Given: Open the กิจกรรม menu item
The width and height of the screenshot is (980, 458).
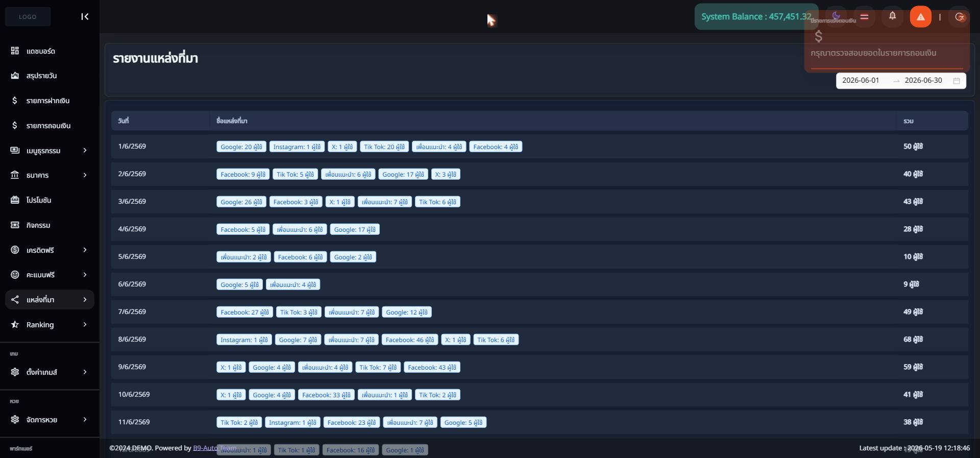Looking at the screenshot, I should coord(50,225).
